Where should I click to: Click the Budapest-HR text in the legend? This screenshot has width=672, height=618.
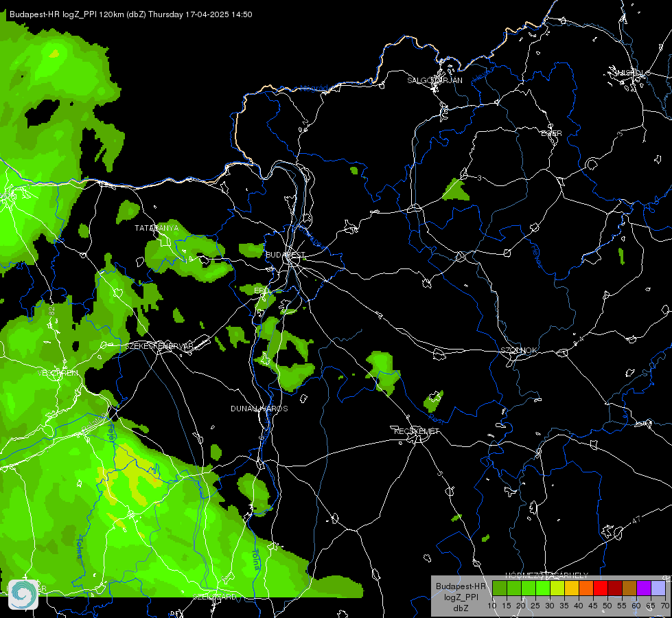point(461,586)
